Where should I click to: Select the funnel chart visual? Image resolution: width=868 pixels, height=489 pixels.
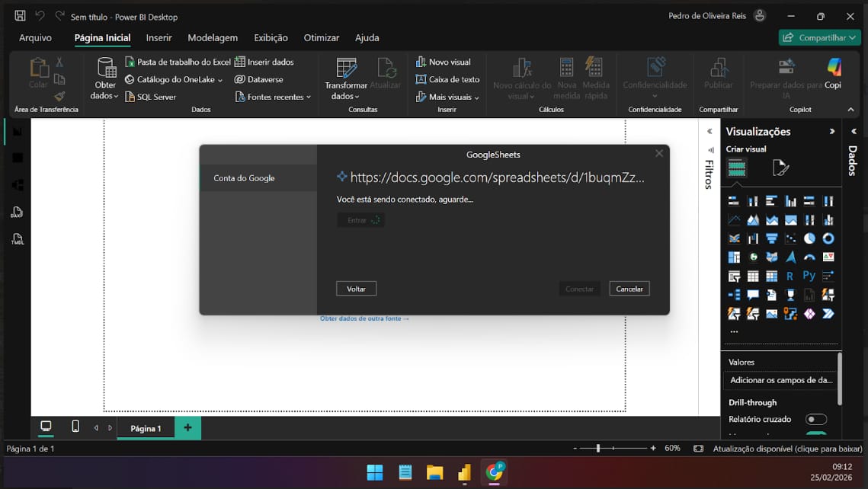(x=772, y=239)
